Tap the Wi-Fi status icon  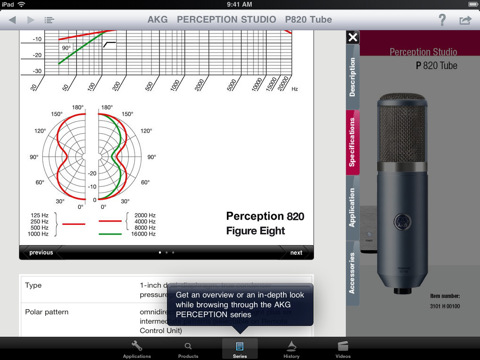21,4
